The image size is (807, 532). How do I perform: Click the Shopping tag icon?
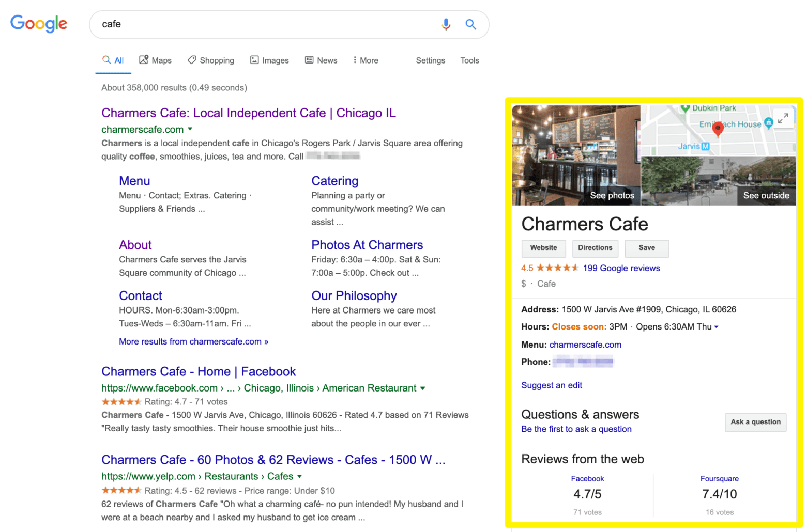pos(192,60)
